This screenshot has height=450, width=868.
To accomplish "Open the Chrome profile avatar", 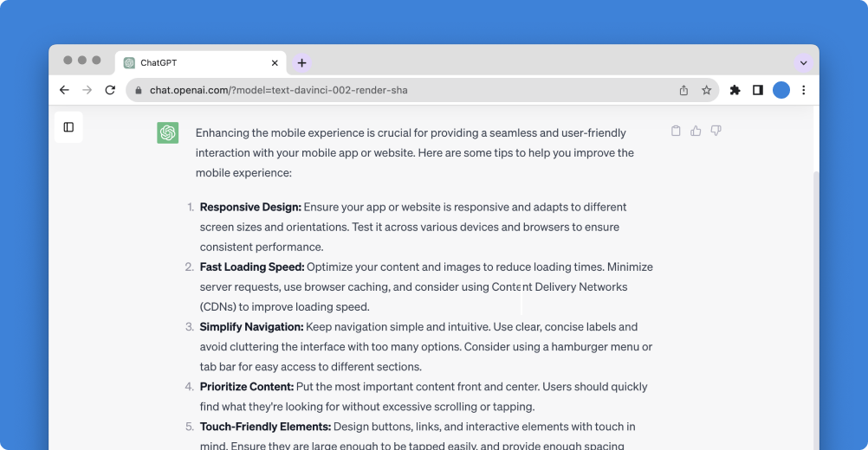I will click(x=781, y=90).
